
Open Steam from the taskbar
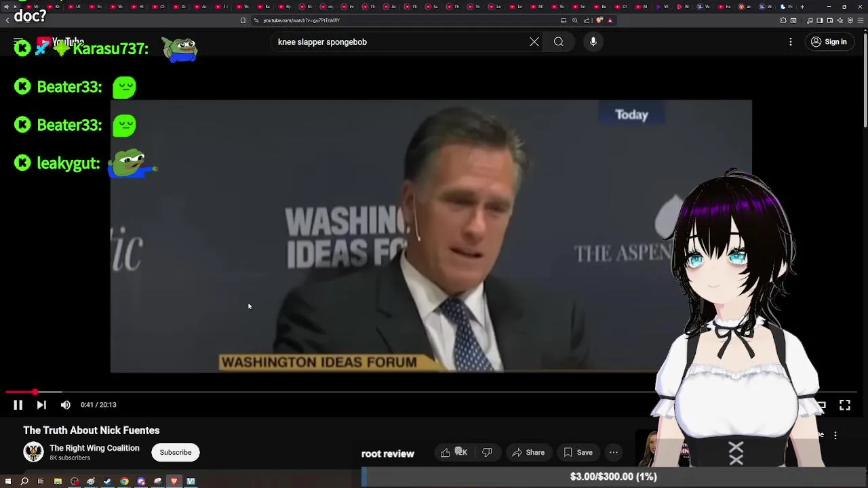107,481
